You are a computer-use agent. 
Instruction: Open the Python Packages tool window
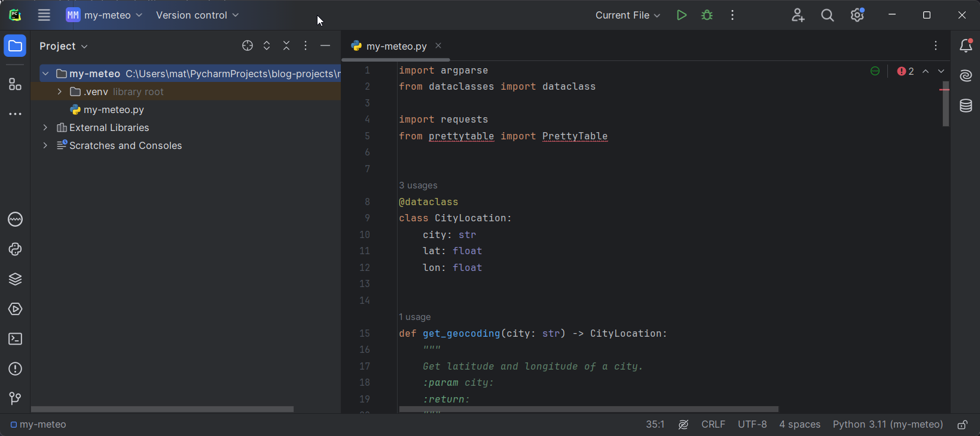click(x=15, y=279)
